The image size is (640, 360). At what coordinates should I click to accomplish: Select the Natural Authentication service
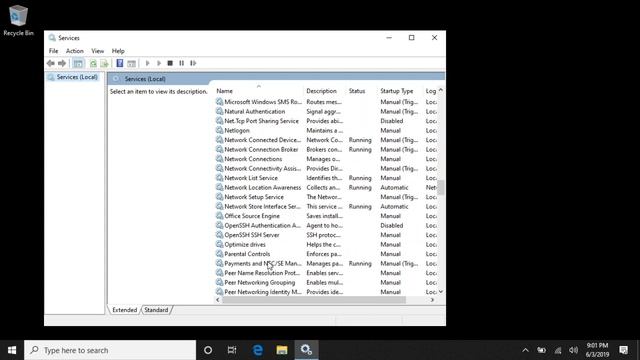pyautogui.click(x=255, y=111)
